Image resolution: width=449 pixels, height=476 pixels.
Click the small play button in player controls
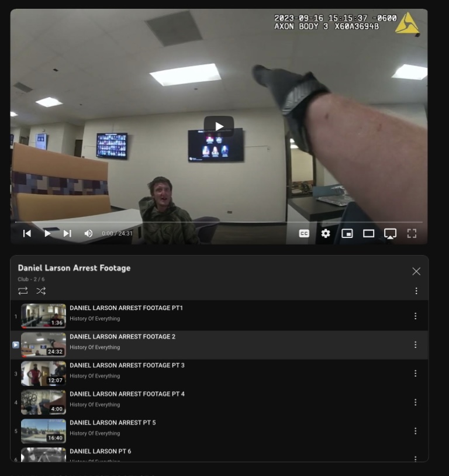(47, 233)
